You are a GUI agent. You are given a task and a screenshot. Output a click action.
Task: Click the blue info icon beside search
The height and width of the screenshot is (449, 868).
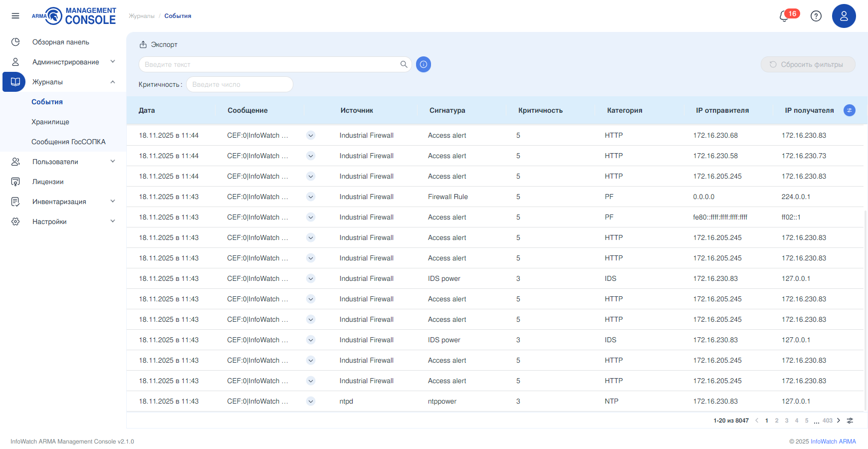(424, 64)
